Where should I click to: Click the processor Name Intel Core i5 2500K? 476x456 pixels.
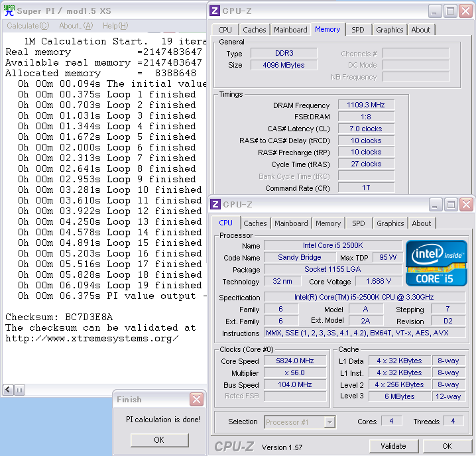coord(333,245)
